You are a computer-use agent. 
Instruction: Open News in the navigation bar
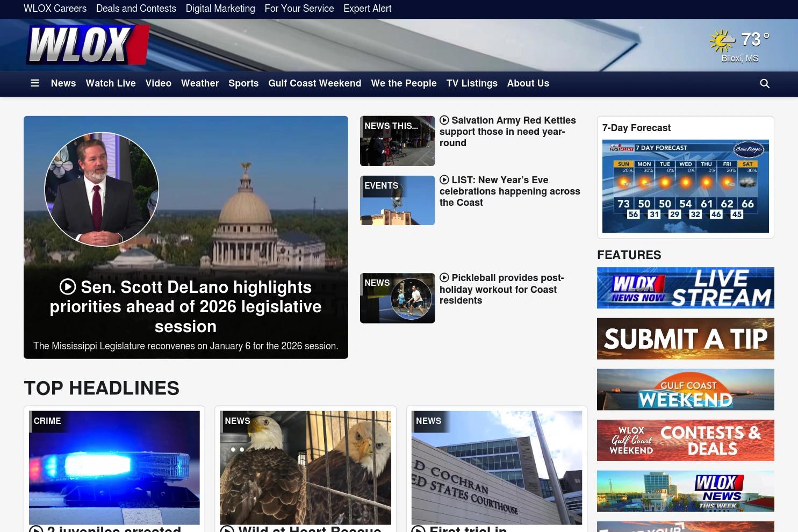[x=63, y=83]
